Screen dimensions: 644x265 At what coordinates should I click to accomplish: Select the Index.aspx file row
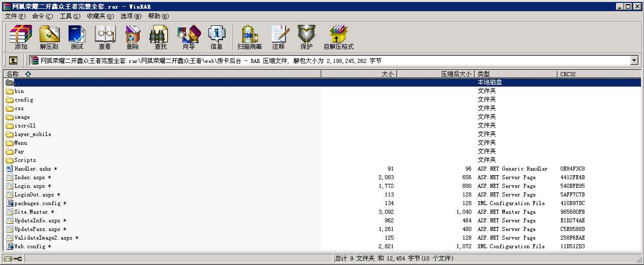pos(323,177)
